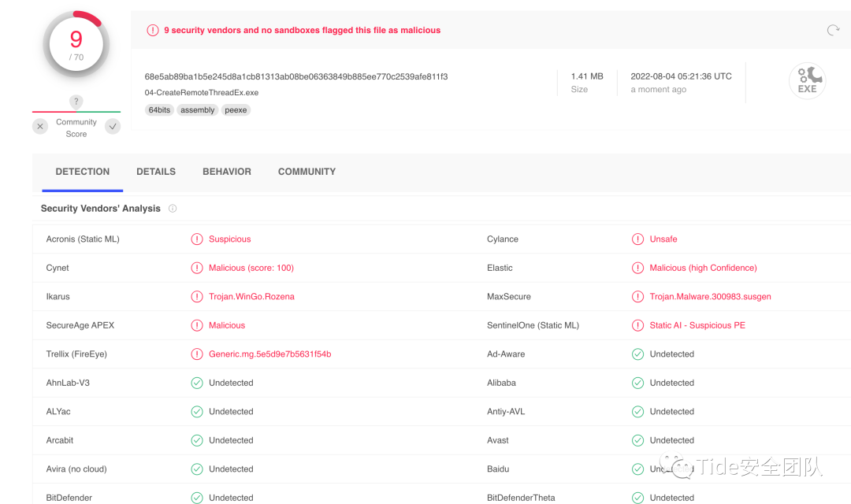The width and height of the screenshot is (851, 504).
Task: Click the Trojan.WinGo.Rozena detection result
Action: pos(252,297)
